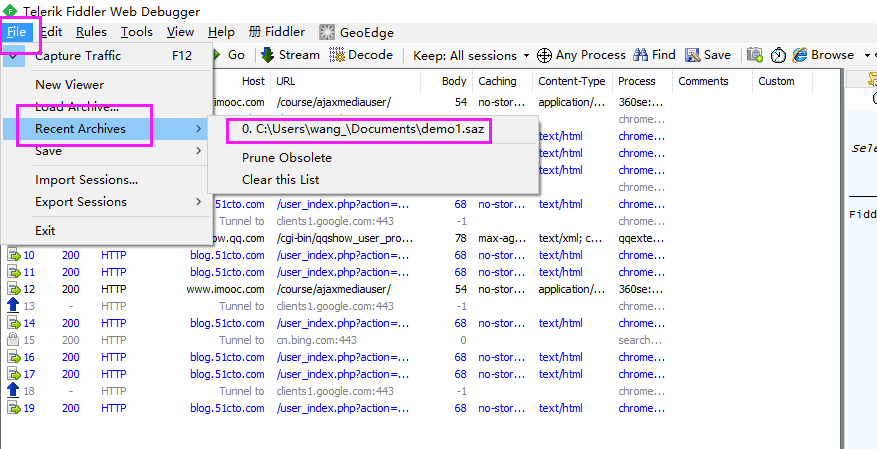Viewport: 877px width, 449px height.
Task: Open the Tools menu
Action: click(137, 32)
